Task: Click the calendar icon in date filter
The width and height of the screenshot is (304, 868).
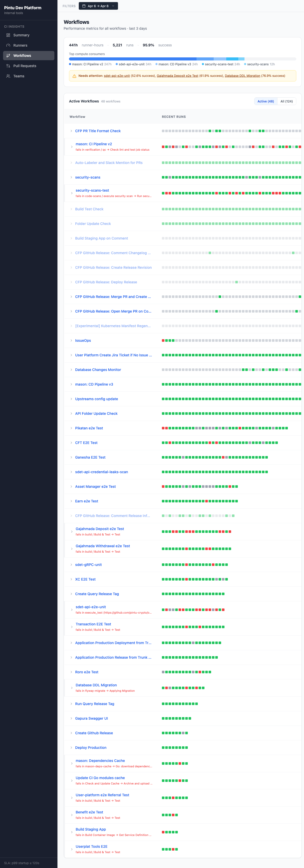Action: tap(84, 6)
